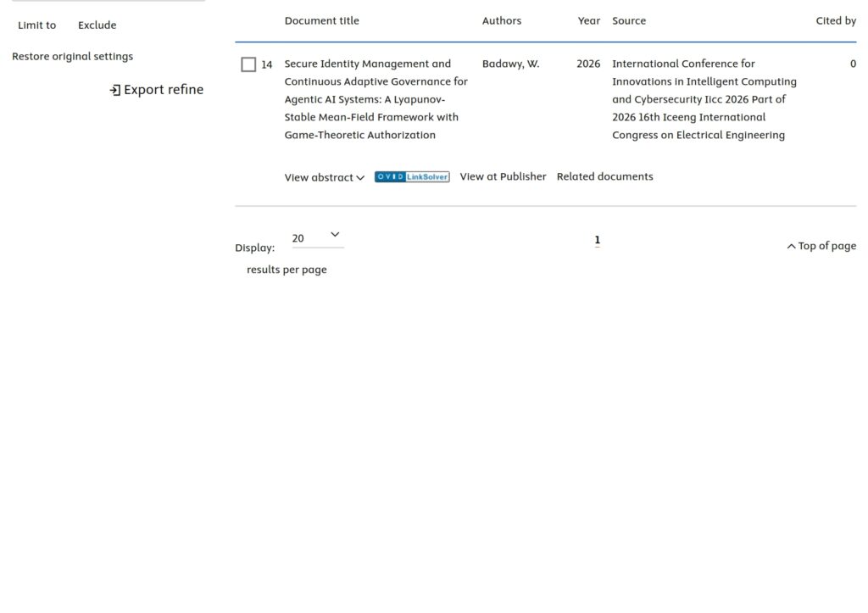Sort by Cited by column header

836,20
